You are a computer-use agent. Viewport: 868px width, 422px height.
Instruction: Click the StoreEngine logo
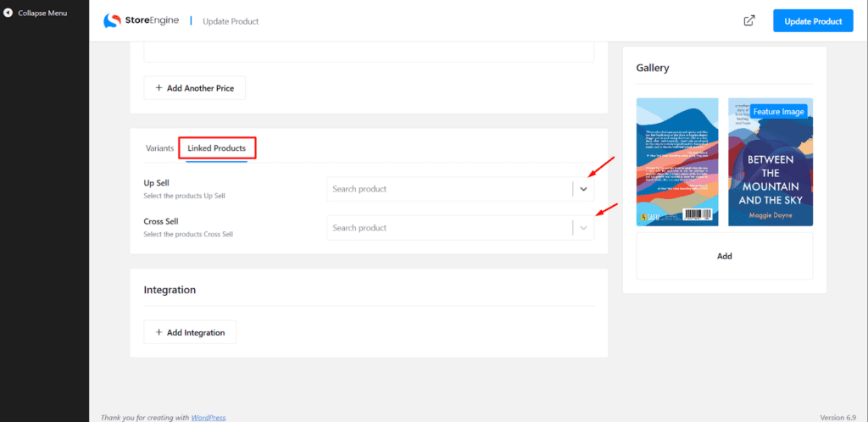141,21
